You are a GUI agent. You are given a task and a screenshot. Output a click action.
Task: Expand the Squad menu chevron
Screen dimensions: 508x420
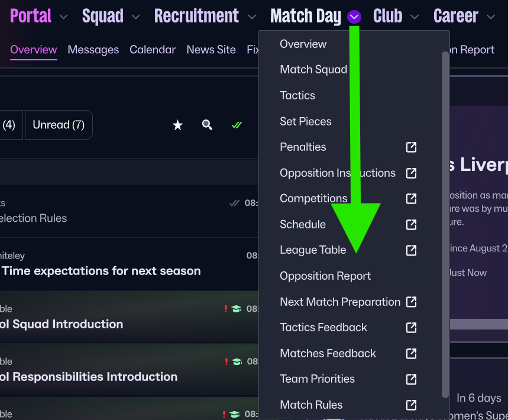click(135, 17)
